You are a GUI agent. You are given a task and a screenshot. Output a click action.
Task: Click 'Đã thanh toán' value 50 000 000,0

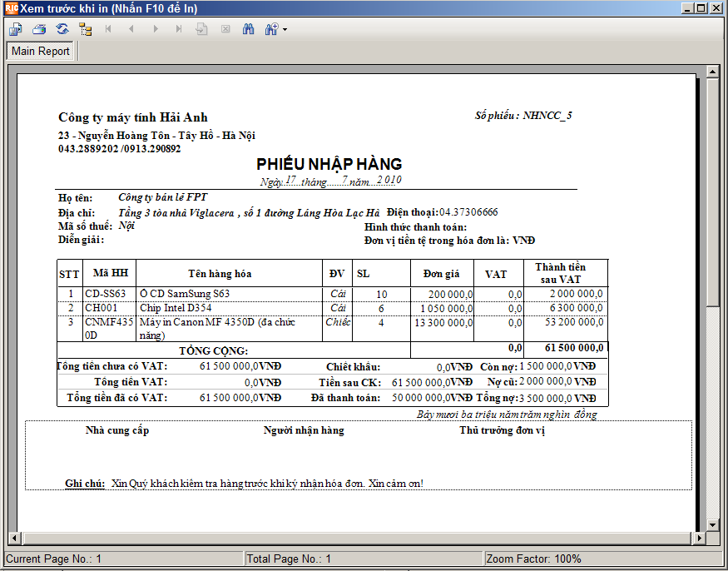click(x=421, y=398)
